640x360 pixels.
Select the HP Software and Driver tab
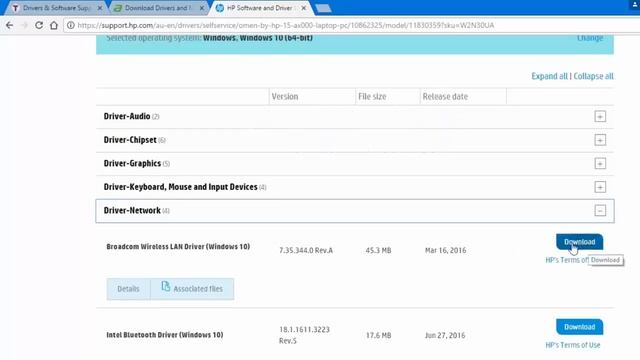(260, 8)
